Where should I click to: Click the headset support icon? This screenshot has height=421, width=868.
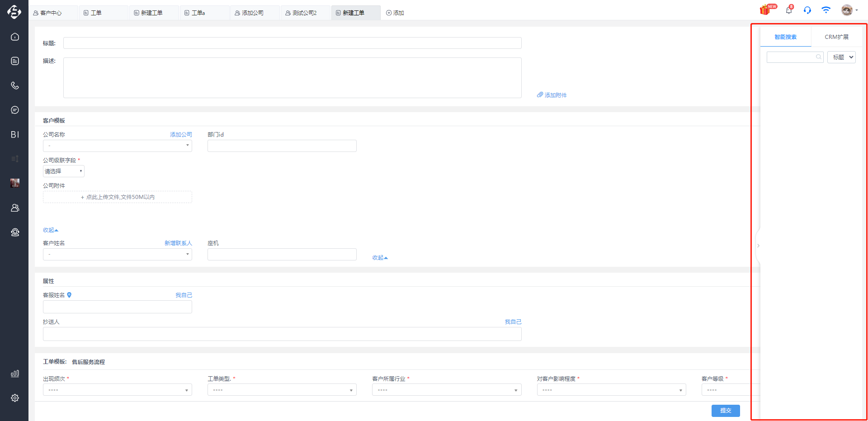click(807, 10)
